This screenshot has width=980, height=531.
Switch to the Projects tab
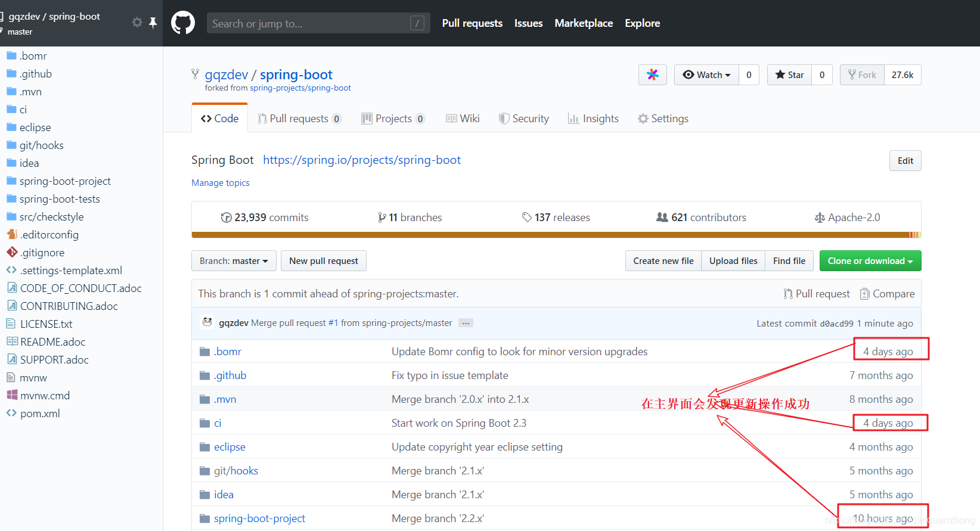(393, 119)
